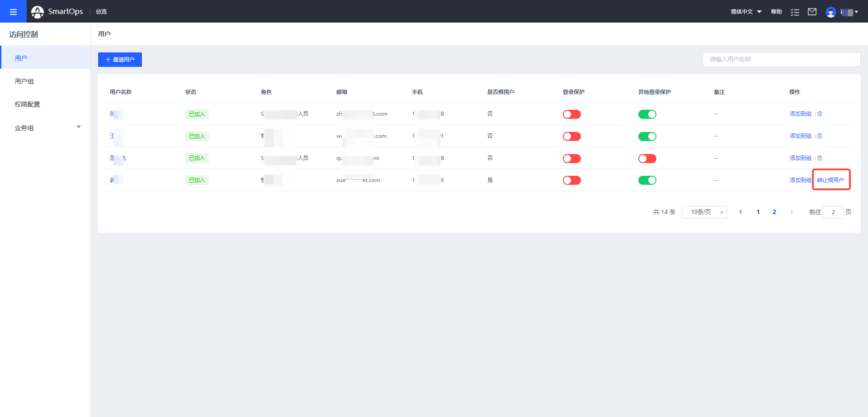The image size is (868, 417).
Task: Open the task list icon in header
Action: (x=795, y=12)
